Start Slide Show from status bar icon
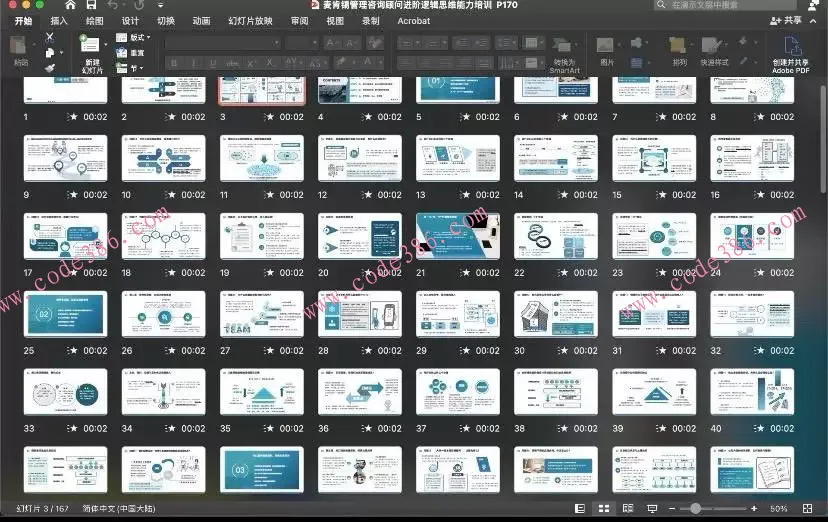Screen dimensions: 828x522 [652, 508]
